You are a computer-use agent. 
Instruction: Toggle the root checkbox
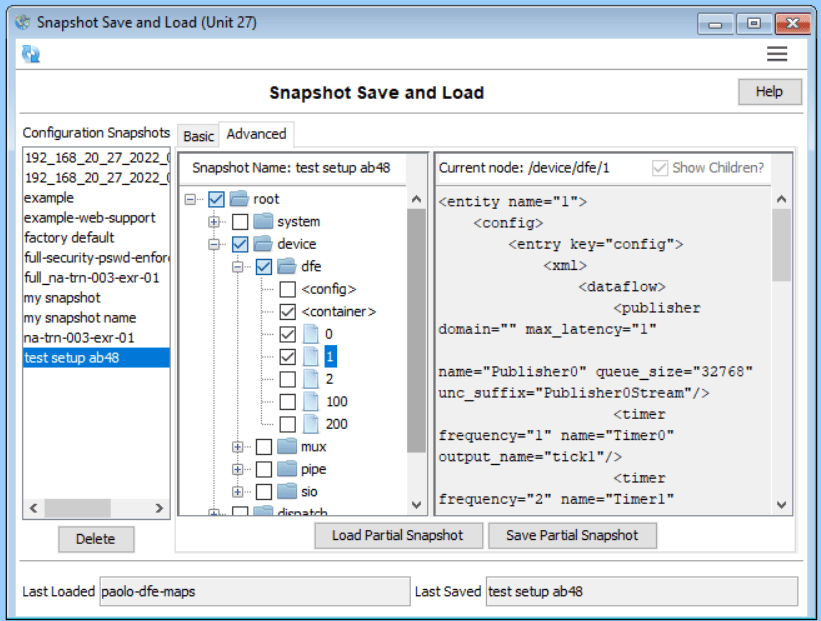[x=216, y=199]
